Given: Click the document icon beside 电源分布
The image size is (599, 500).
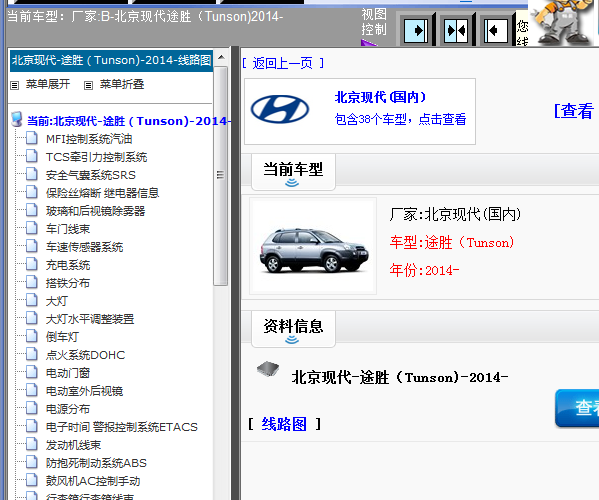Looking at the screenshot, I should 32,408.
